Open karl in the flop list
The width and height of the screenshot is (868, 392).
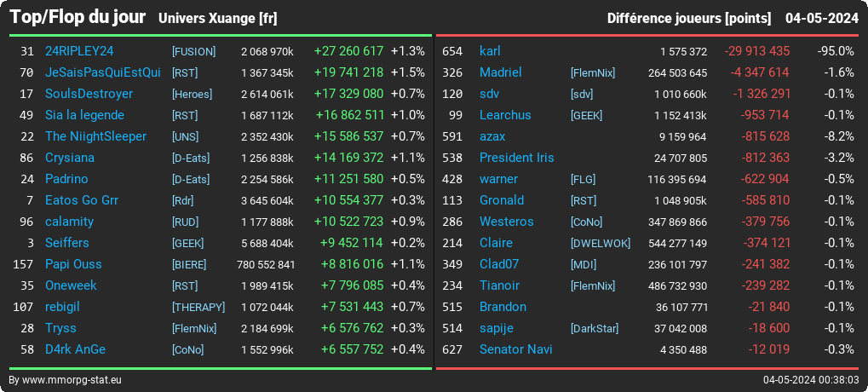(x=490, y=51)
